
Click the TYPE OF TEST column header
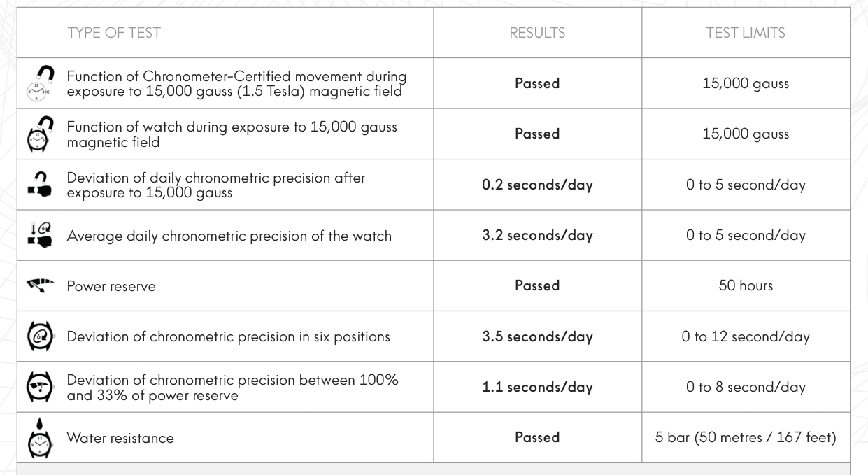[115, 33]
